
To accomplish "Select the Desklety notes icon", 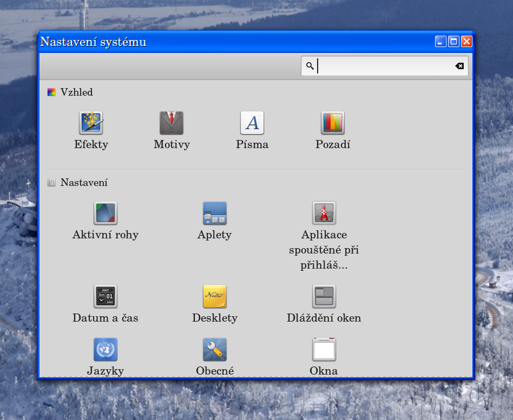I will 215,297.
